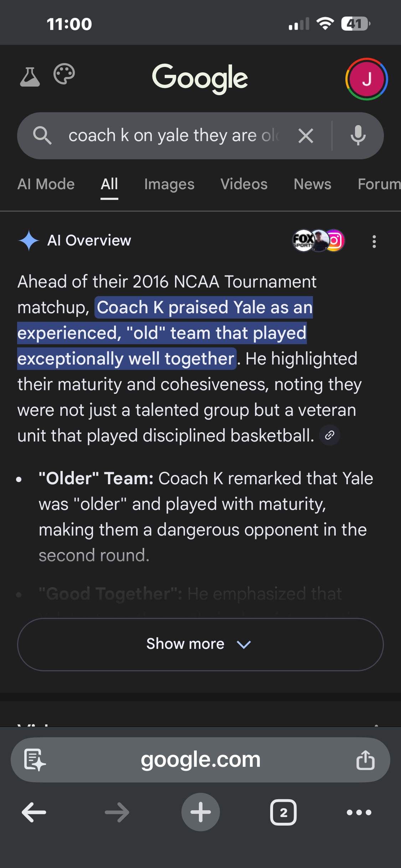Switch to the Images tab
The image size is (401, 868).
pyautogui.click(x=169, y=184)
